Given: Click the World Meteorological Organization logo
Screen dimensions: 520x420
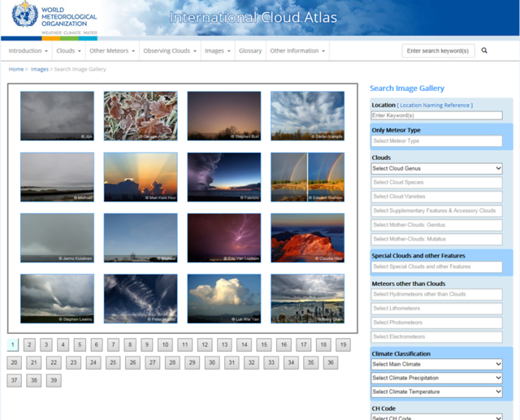Looking at the screenshot, I should point(54,18).
